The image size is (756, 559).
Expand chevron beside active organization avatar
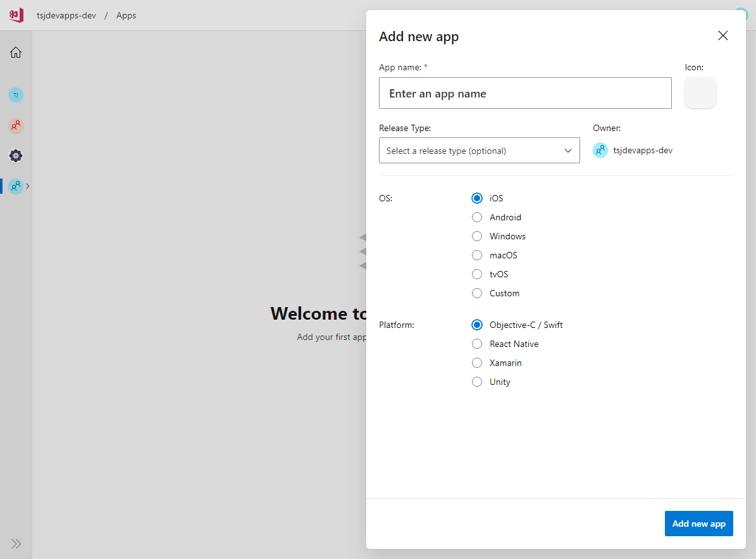(x=28, y=186)
